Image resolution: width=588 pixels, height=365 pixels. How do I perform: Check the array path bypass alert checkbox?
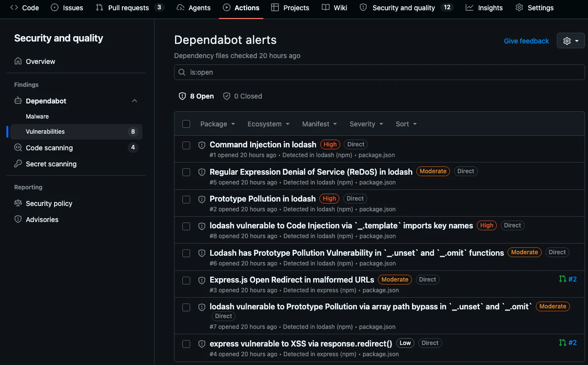(186, 307)
